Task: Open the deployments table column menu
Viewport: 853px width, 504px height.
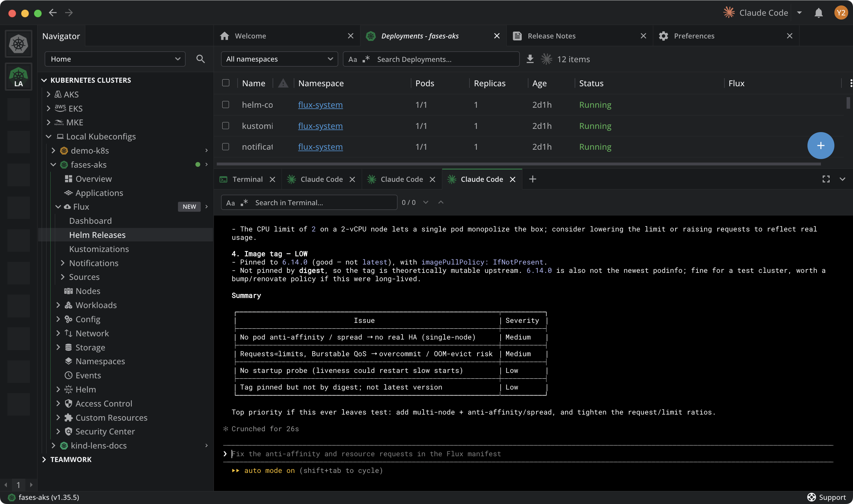Action: [850, 83]
